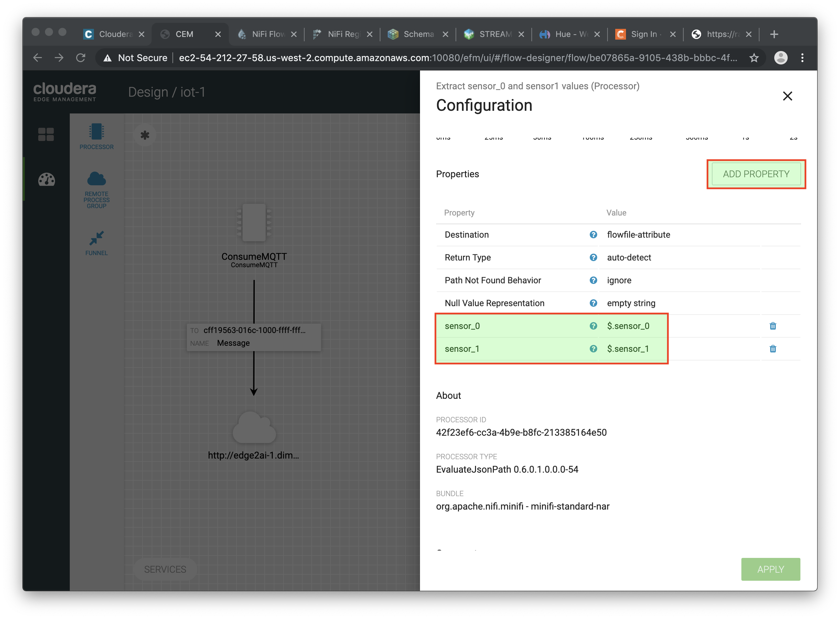The image size is (840, 619).
Task: Show help for Null Value Representation
Action: pyautogui.click(x=593, y=303)
